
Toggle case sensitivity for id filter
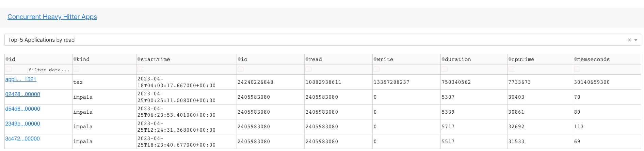point(9,70)
